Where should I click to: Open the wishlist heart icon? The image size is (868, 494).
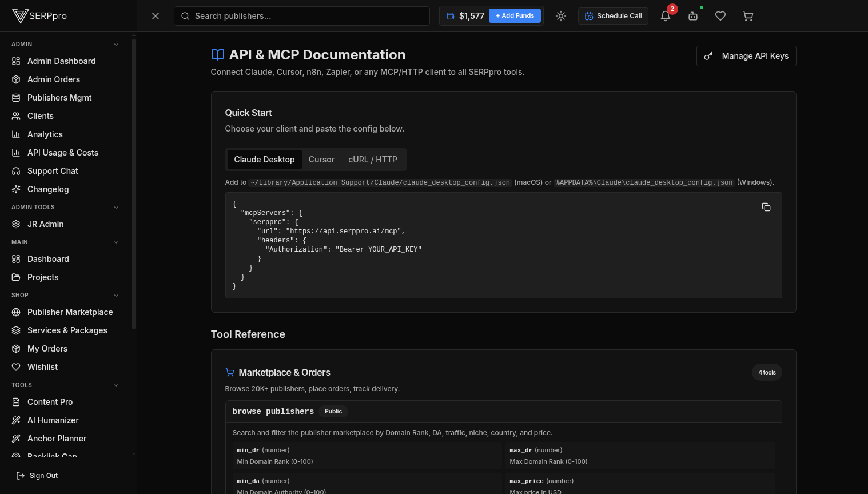[720, 16]
